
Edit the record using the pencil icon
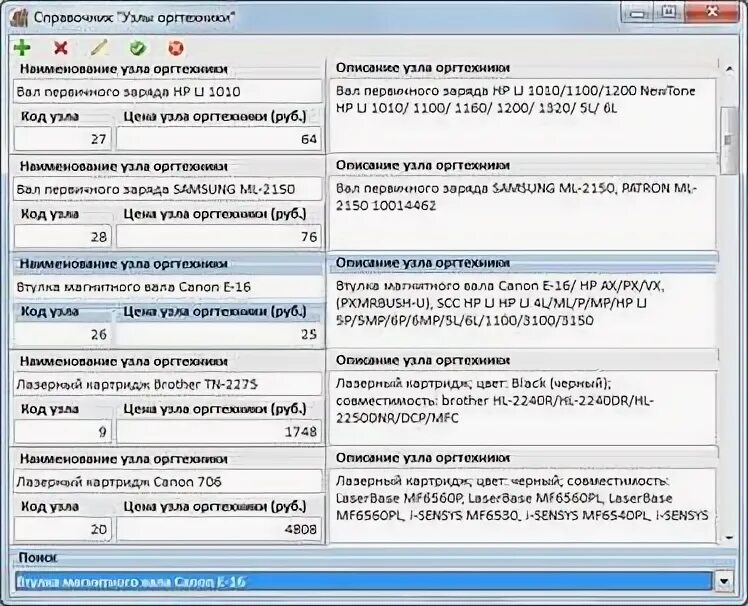click(99, 48)
